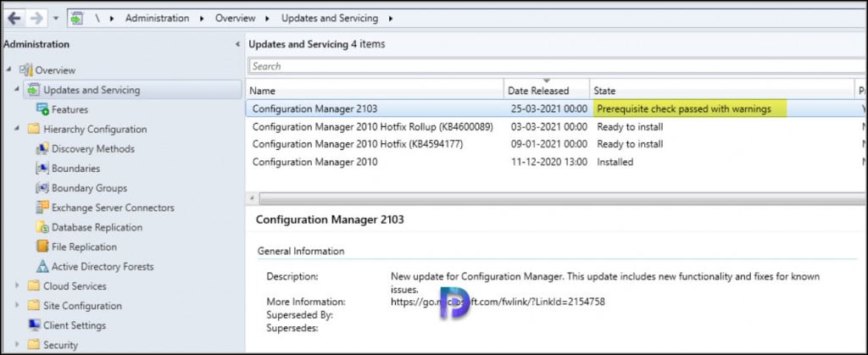Sort by the Date Released column header
868x355 pixels.
pos(547,90)
